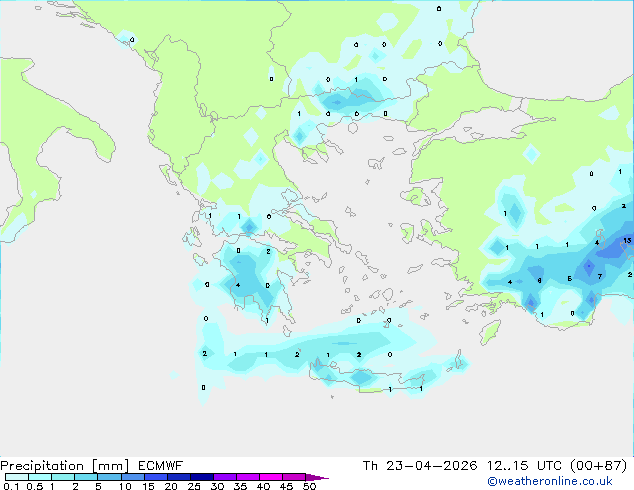Screen dimensions: 634x490
Task: Click the '13' precipitation value on the map
Action: click(627, 241)
